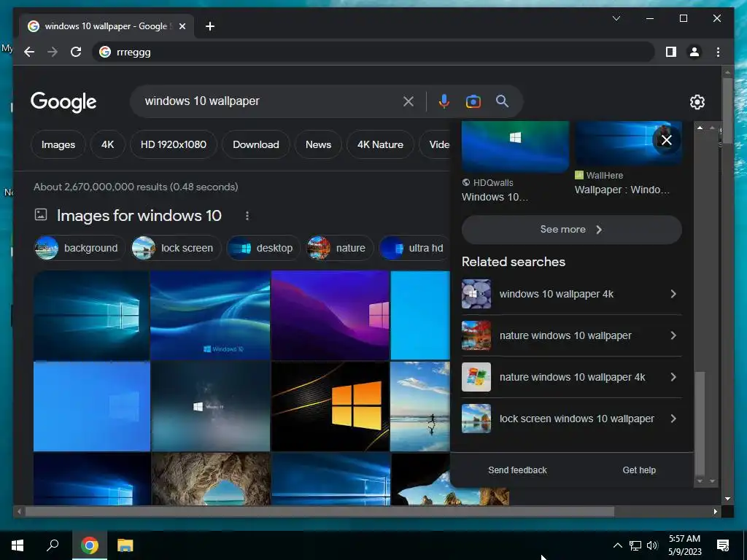Open the blue swirl Windows 10 wallpaper
This screenshot has width=747, height=560.
(210, 315)
